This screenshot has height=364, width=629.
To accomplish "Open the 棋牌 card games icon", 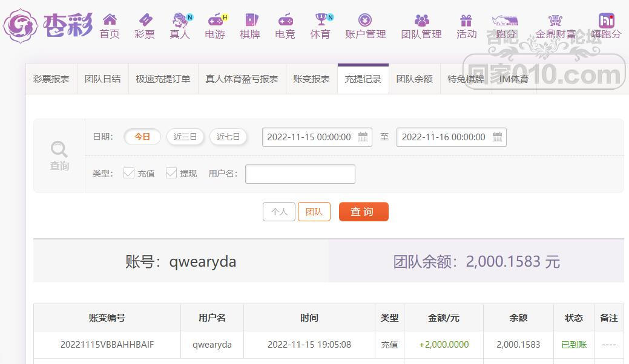I will [x=250, y=20].
